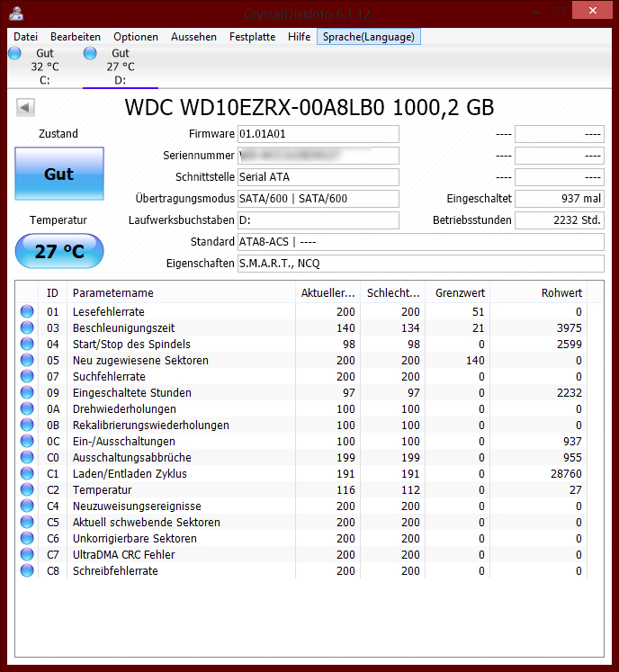Click status orb of Neuzuweisungsereignisse row
The width and height of the screenshot is (619, 672).
(x=27, y=506)
